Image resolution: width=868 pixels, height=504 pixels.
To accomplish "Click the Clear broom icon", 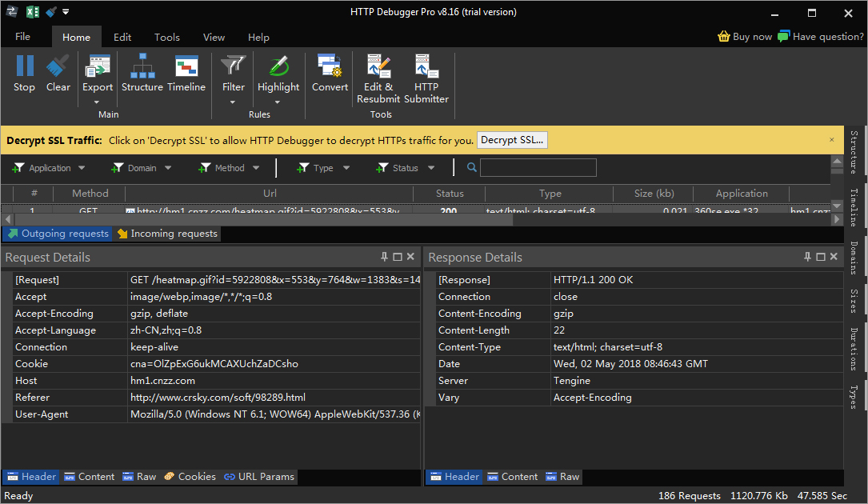I will 58,66.
